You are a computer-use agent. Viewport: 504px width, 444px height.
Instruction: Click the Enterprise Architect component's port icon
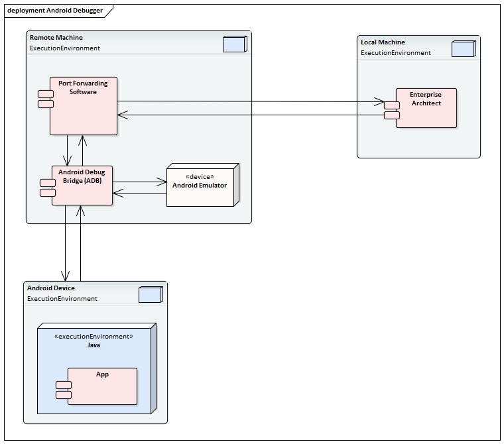tap(391, 109)
